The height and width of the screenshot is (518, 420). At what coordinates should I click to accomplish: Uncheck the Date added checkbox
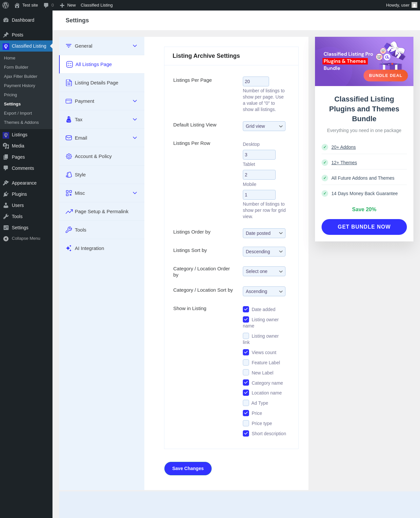tap(246, 309)
